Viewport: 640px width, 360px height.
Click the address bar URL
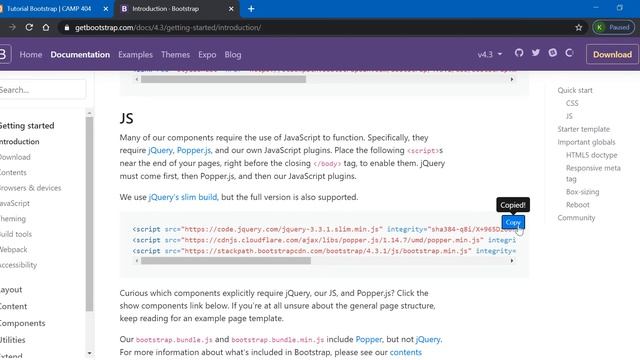(x=168, y=27)
